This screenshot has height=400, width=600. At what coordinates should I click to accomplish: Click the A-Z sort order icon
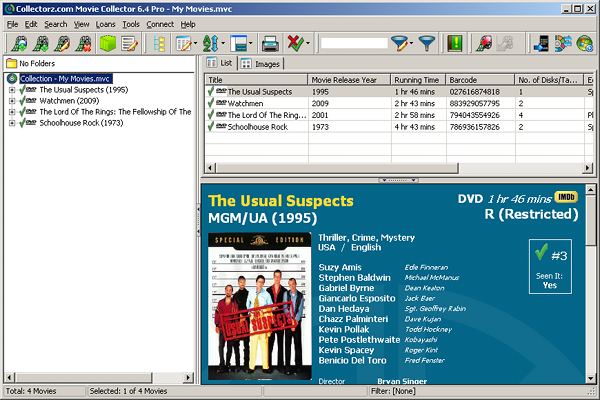(x=211, y=44)
